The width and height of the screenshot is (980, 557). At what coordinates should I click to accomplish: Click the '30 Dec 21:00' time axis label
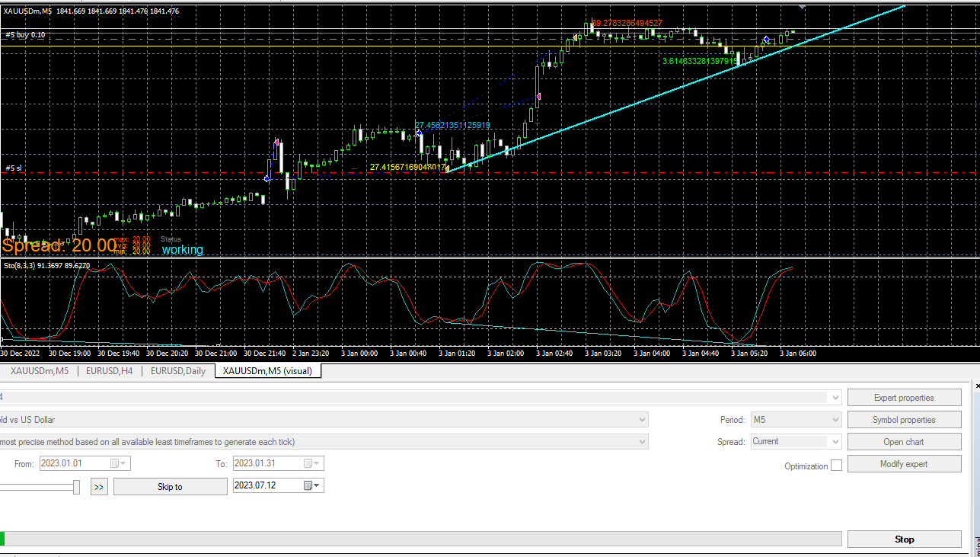pos(214,353)
